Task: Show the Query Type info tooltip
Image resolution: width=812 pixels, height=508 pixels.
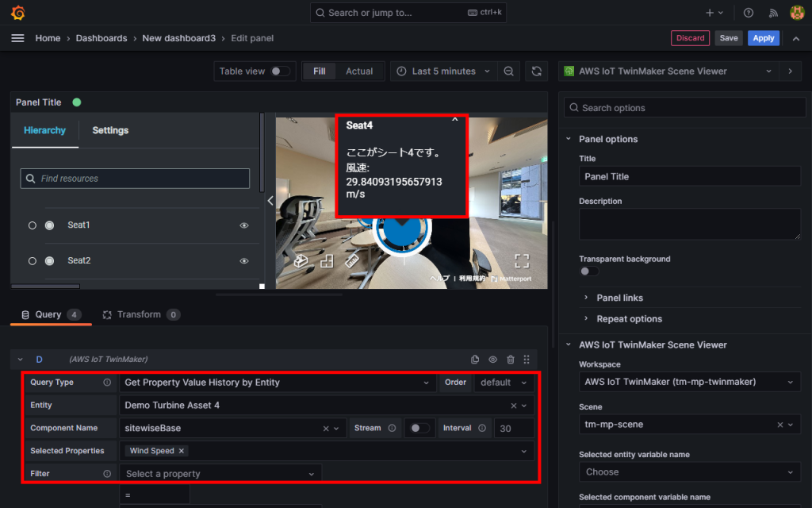Action: [x=107, y=383]
